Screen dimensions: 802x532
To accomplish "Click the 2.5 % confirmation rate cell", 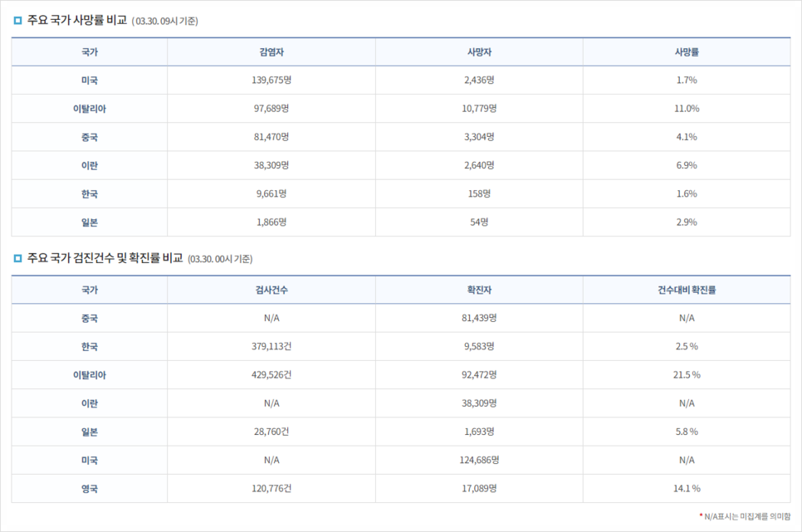I will point(687,346).
